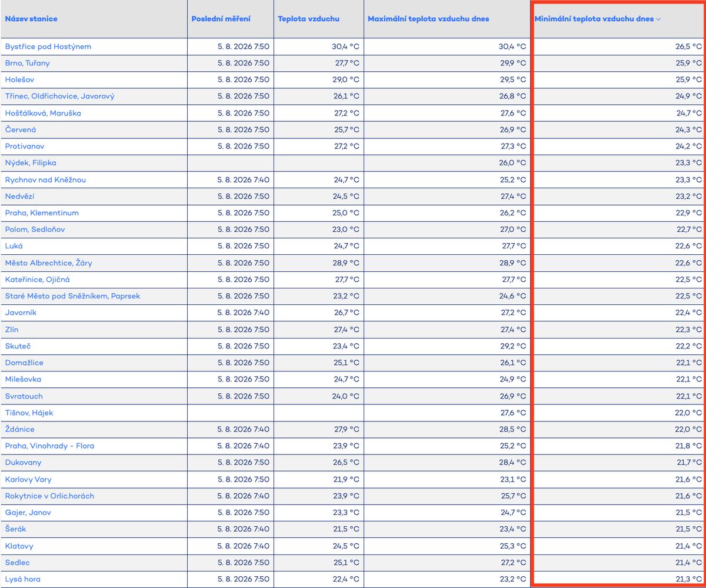Open Bystřice pod Hostýnem station link
706x588 pixels.
[48, 46]
